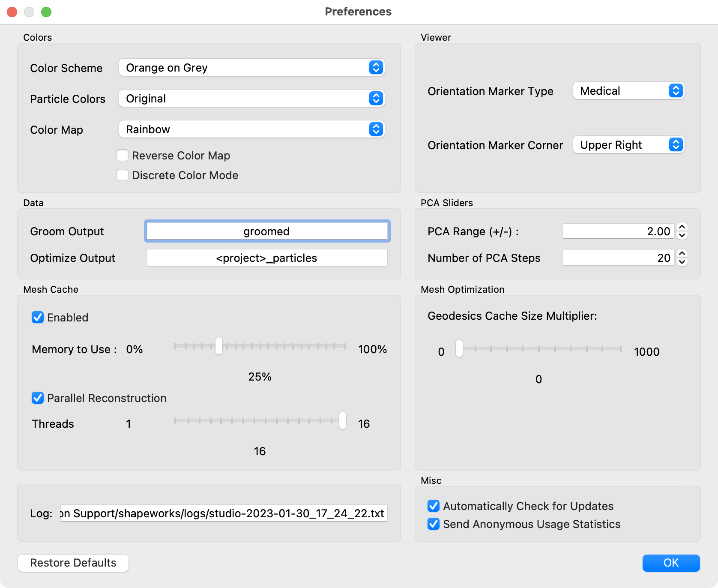Open the Color Map dropdown
The image size is (718, 588).
[251, 129]
